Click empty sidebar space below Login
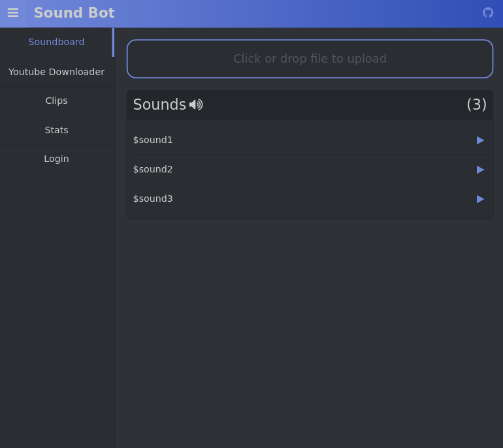 [x=56, y=294]
